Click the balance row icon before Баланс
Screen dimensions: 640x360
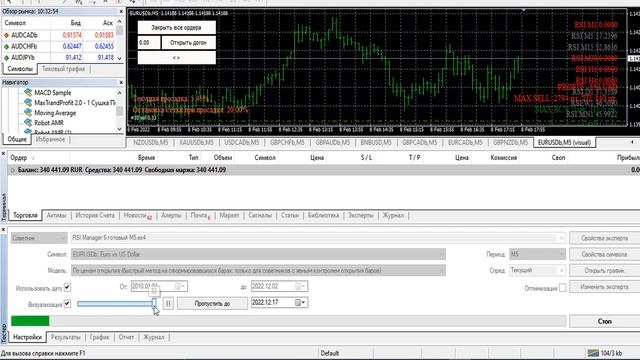[12, 170]
